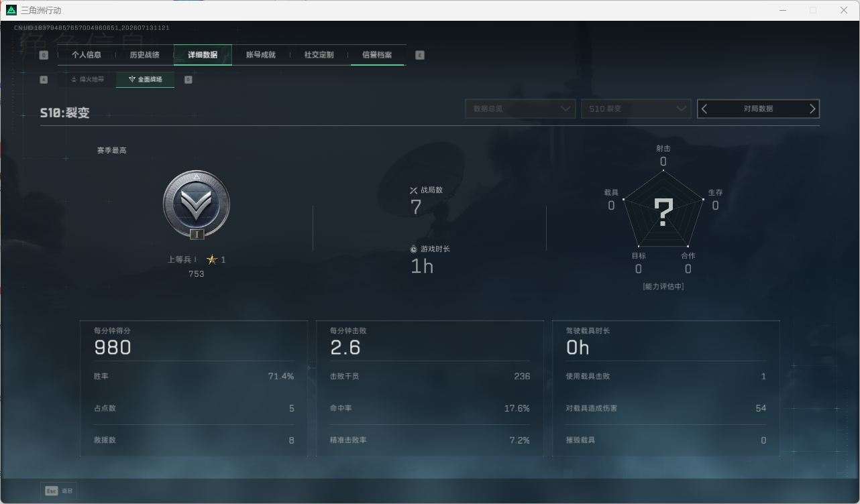Click the crossed swords 战局数 icon

tap(414, 190)
